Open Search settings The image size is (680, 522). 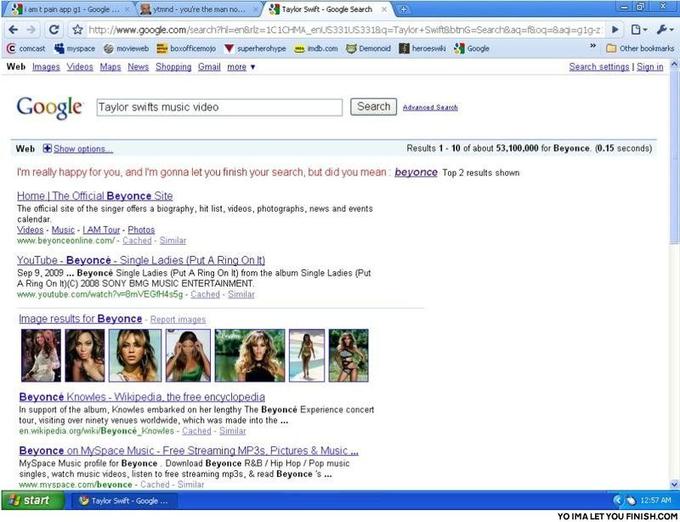tap(599, 67)
